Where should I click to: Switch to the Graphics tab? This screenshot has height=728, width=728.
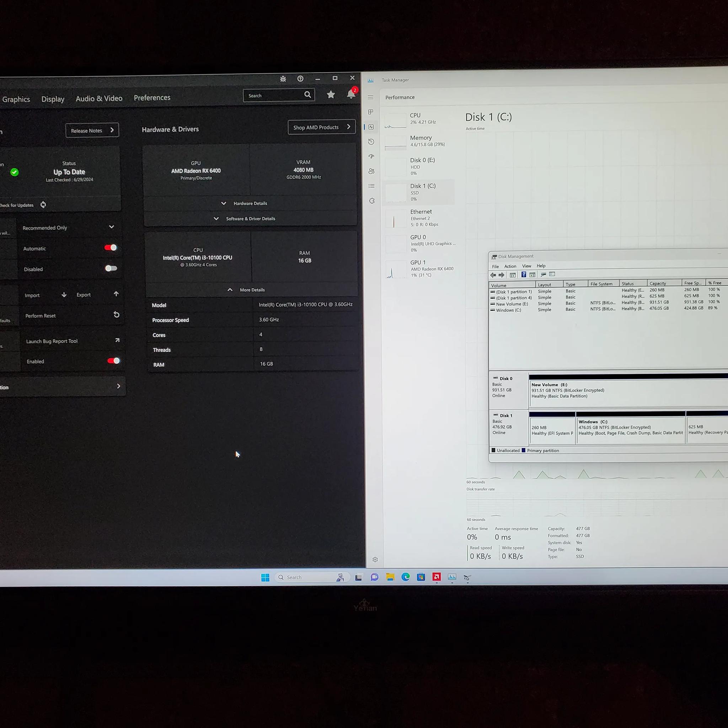(16, 99)
